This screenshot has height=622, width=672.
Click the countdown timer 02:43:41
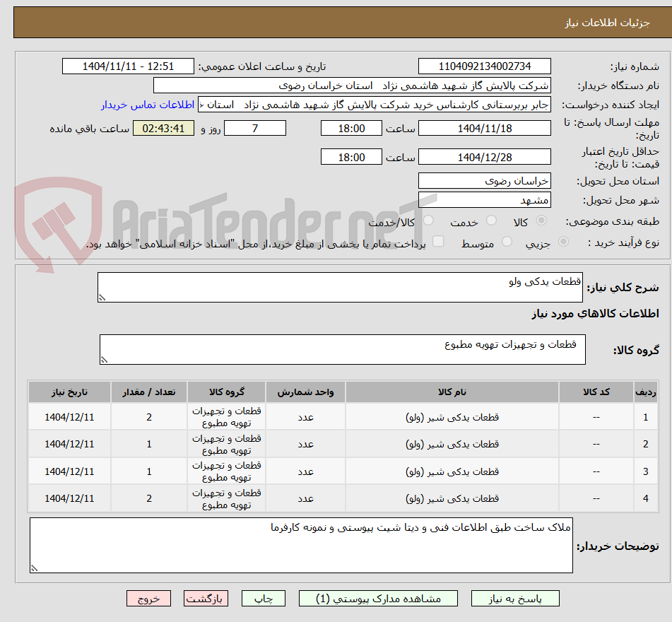(x=163, y=128)
